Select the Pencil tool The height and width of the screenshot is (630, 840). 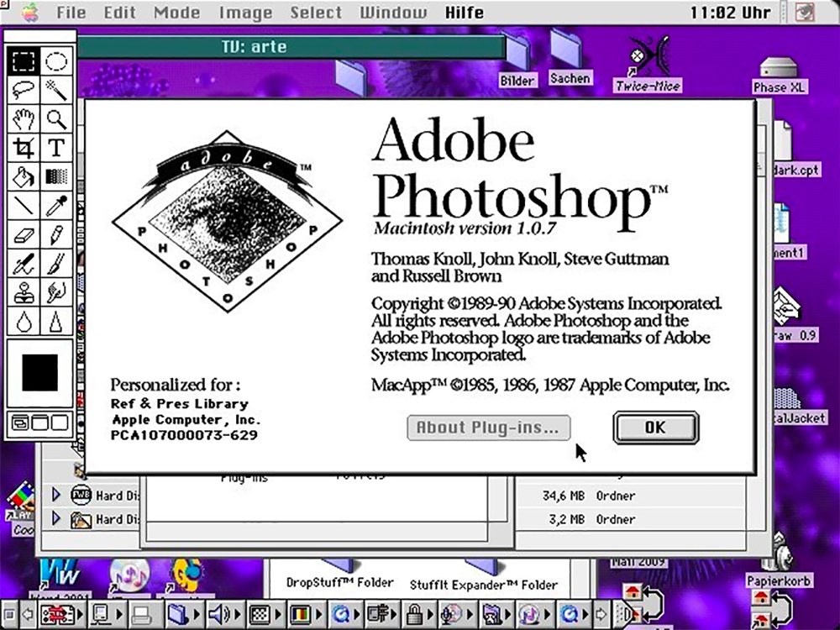(x=56, y=234)
